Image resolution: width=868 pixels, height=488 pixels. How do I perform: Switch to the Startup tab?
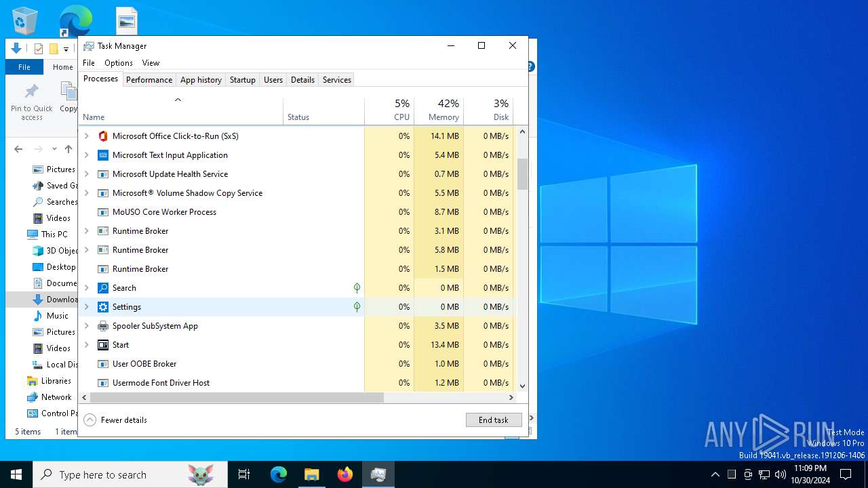(x=242, y=80)
